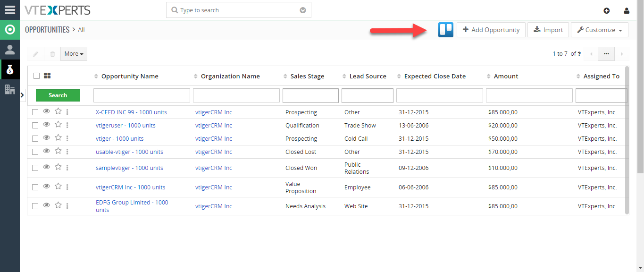
Task: Toggle the select-all checkbox in table header
Action: point(36,76)
